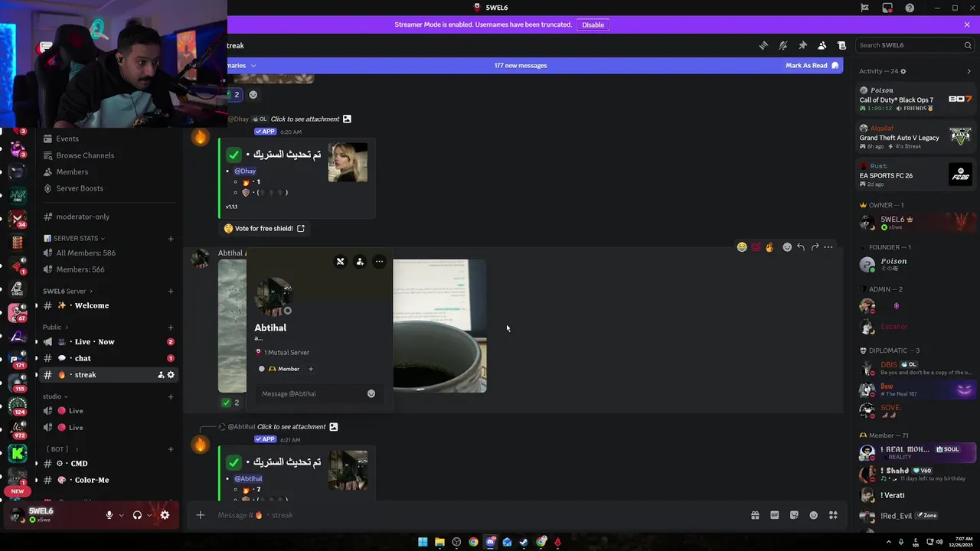The image size is (980, 551).
Task: Toggle channel notification settings bell
Action: (782, 45)
